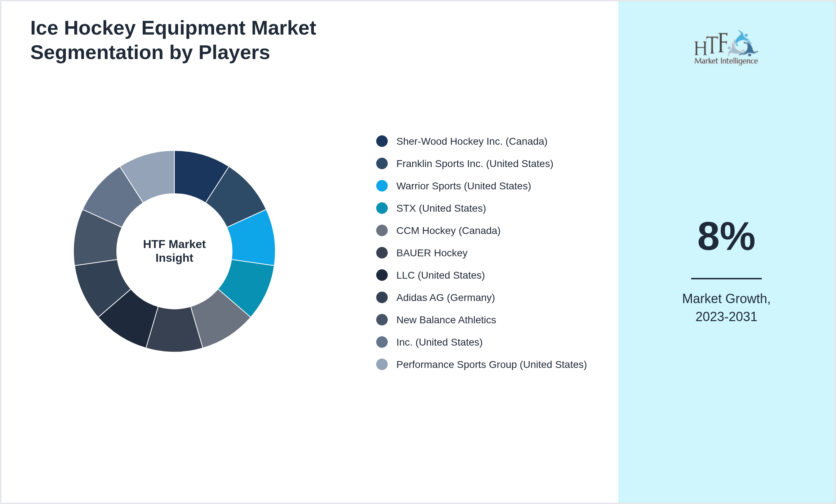
Task: Click the 'HTF Market Insight' donut center text
Action: tap(174, 251)
